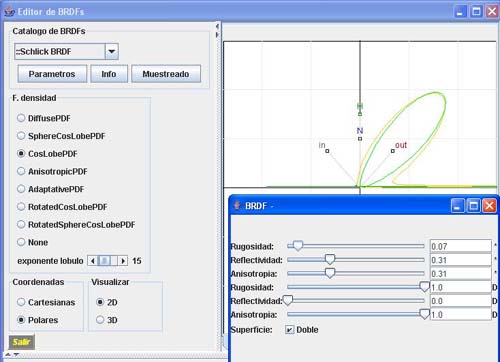Select the DiffusePDF radio option

click(21, 118)
